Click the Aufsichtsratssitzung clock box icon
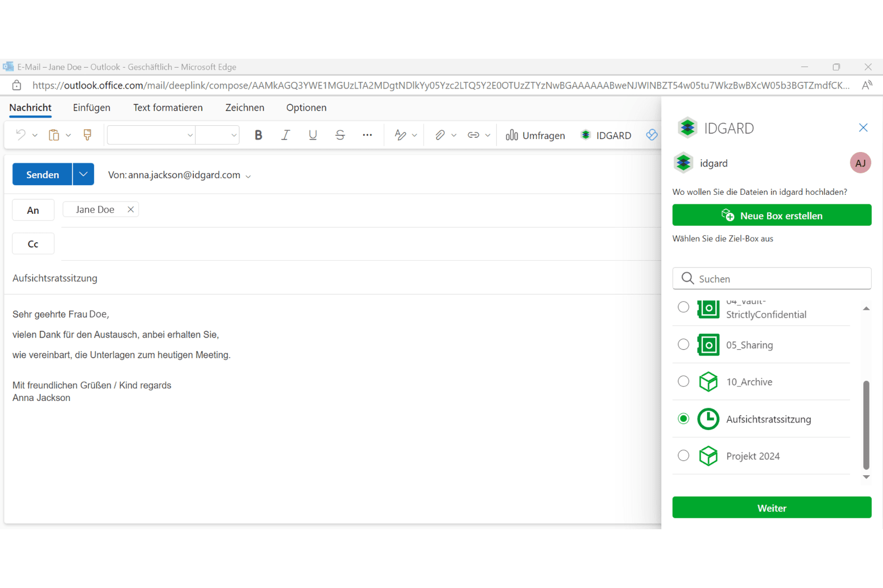 pos(708,419)
